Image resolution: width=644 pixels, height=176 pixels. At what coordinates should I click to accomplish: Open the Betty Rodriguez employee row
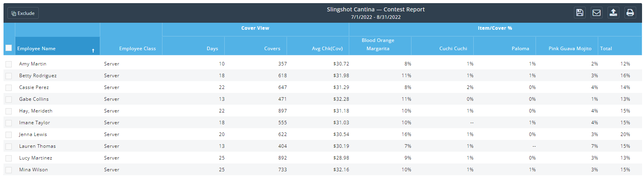(x=38, y=76)
